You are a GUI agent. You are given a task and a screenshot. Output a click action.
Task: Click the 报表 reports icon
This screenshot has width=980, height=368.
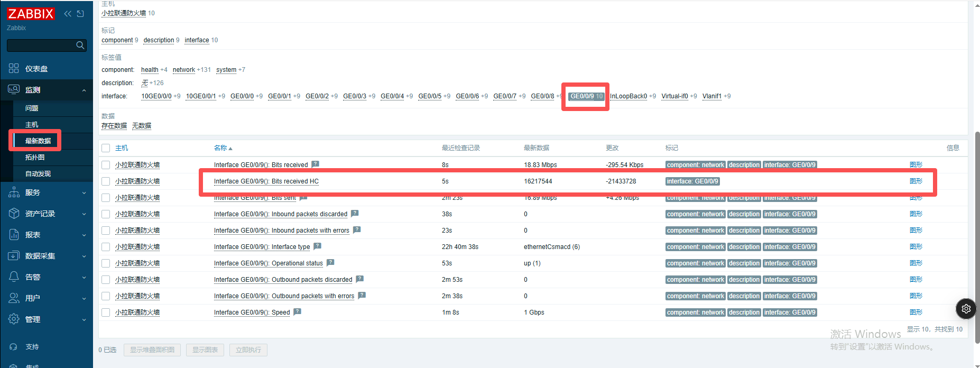pyautogui.click(x=14, y=235)
